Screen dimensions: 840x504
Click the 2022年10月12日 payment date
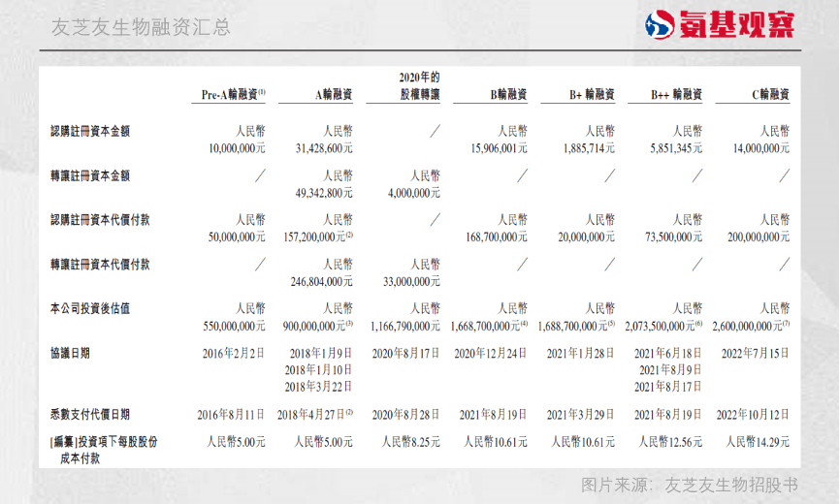coord(756,415)
